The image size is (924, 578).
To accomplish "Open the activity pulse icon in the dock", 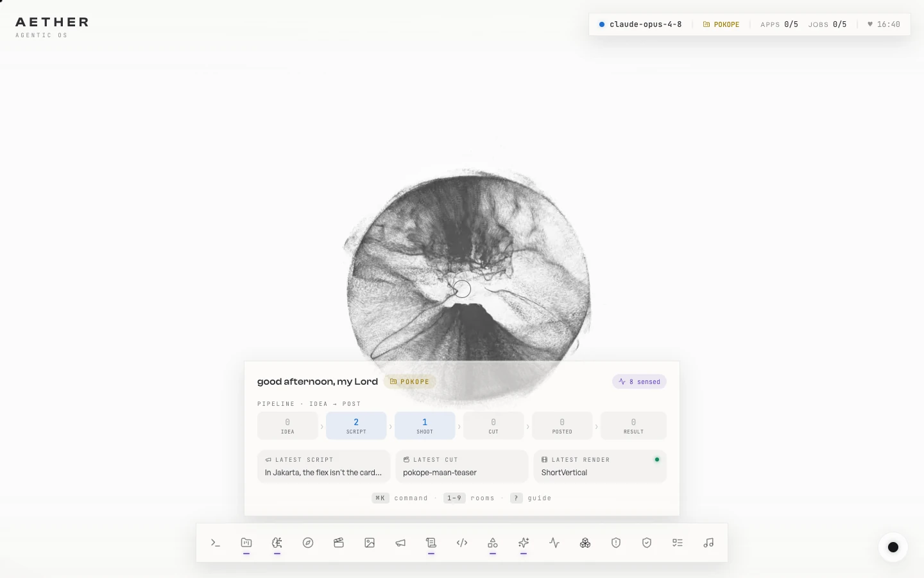I will point(554,543).
